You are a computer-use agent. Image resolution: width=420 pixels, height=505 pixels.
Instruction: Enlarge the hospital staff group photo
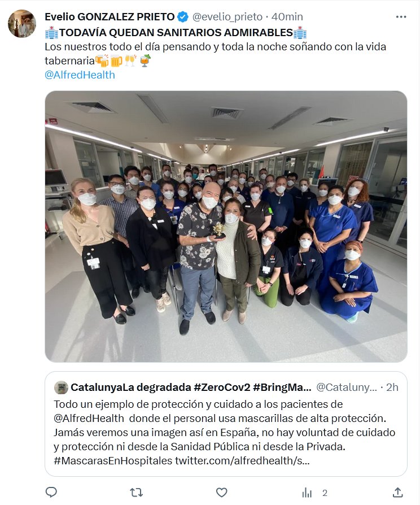click(226, 227)
